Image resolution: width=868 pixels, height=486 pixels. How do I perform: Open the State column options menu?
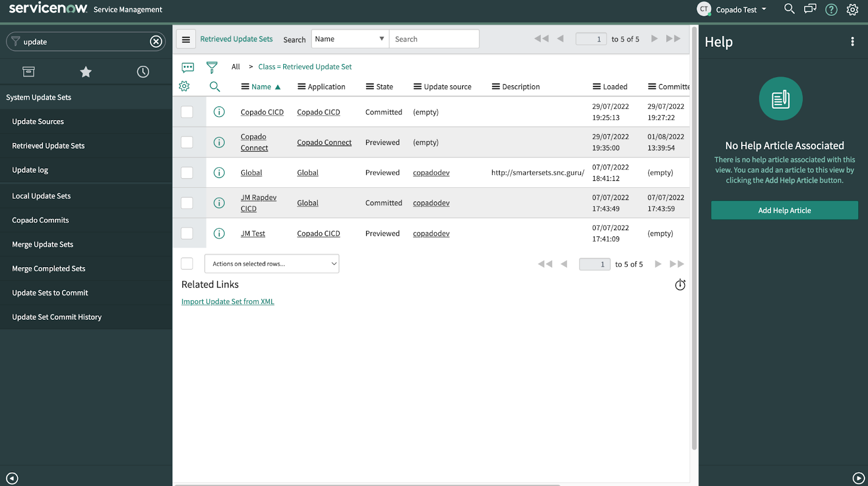[x=370, y=87]
